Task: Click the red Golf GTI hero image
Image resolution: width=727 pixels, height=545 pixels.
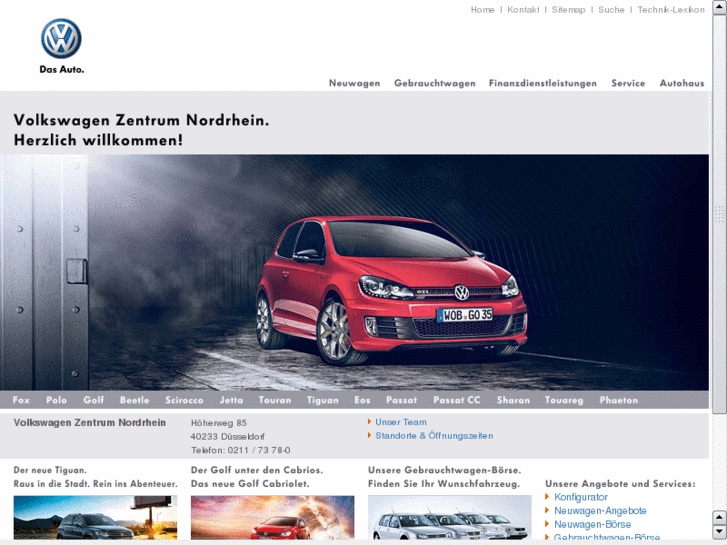Action: [354, 272]
